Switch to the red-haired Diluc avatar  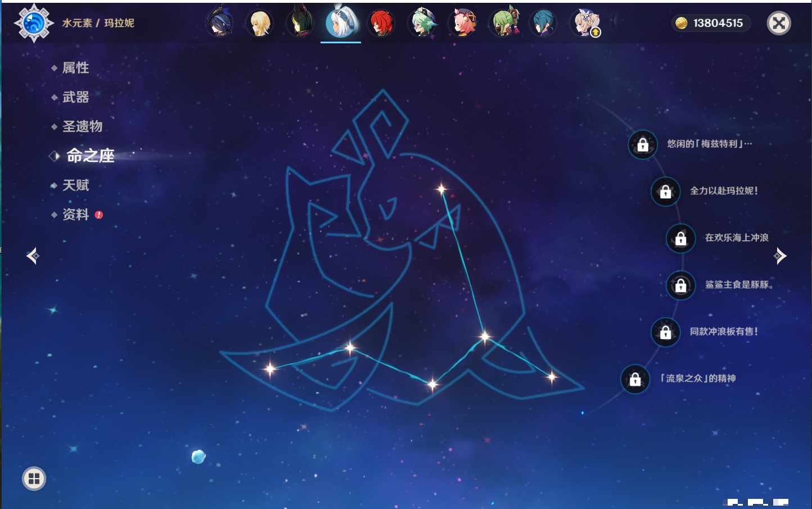tap(381, 23)
